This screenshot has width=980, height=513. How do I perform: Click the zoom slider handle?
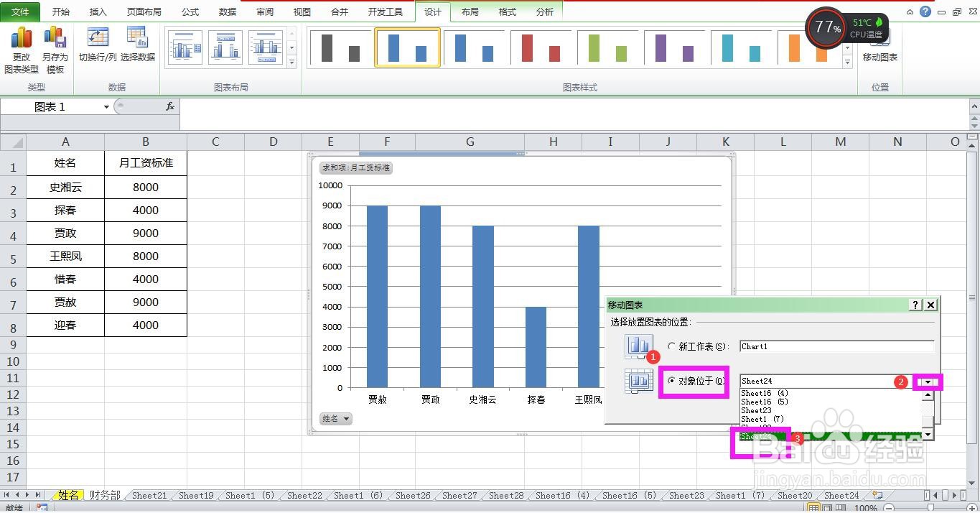pyautogui.click(x=930, y=509)
